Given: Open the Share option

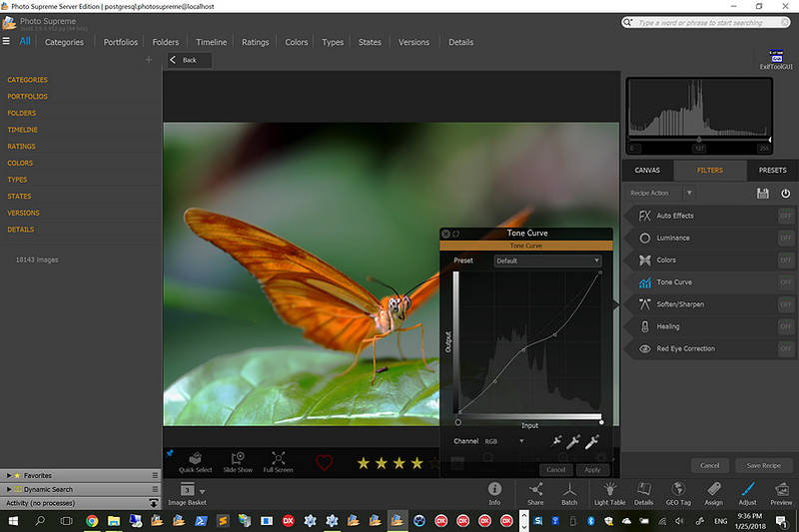Looking at the screenshot, I should (535, 491).
